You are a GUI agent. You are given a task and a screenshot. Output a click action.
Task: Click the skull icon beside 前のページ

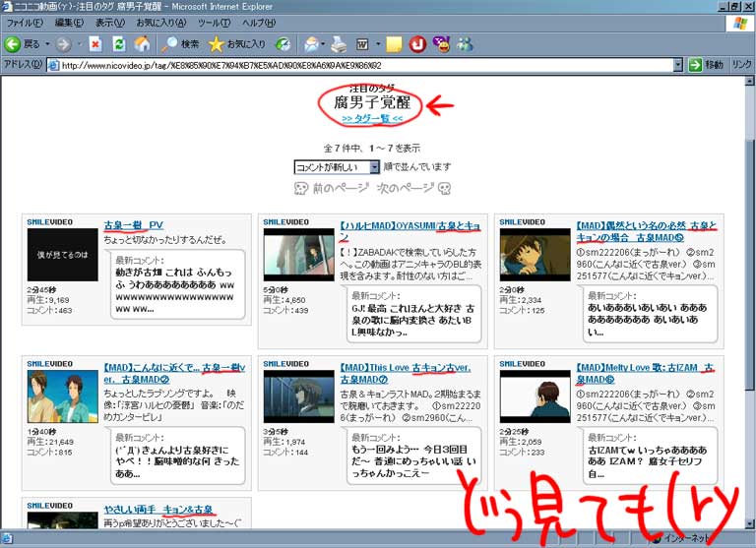(301, 189)
